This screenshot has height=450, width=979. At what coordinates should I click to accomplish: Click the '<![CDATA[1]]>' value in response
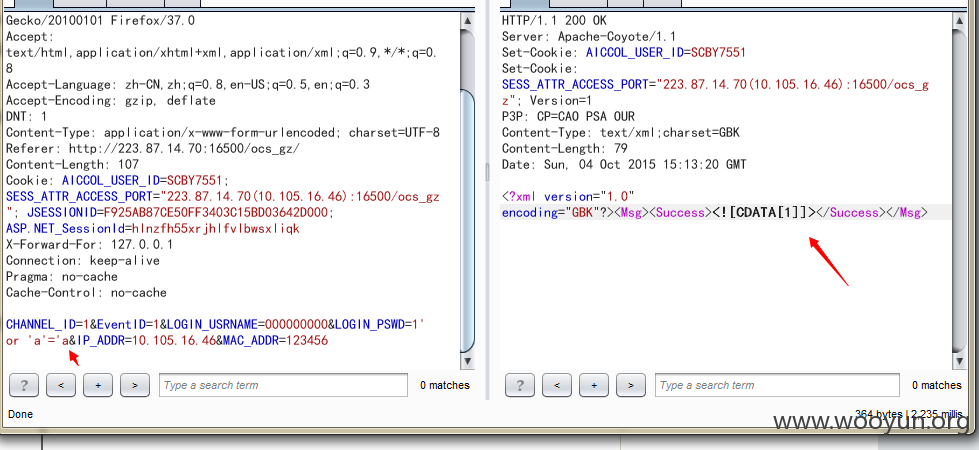click(x=764, y=213)
